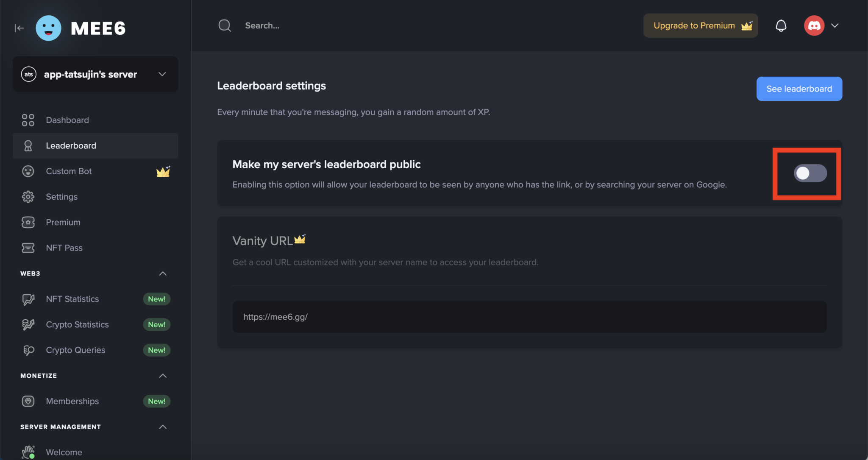Open the notifications bell
The width and height of the screenshot is (868, 460).
tap(781, 25)
